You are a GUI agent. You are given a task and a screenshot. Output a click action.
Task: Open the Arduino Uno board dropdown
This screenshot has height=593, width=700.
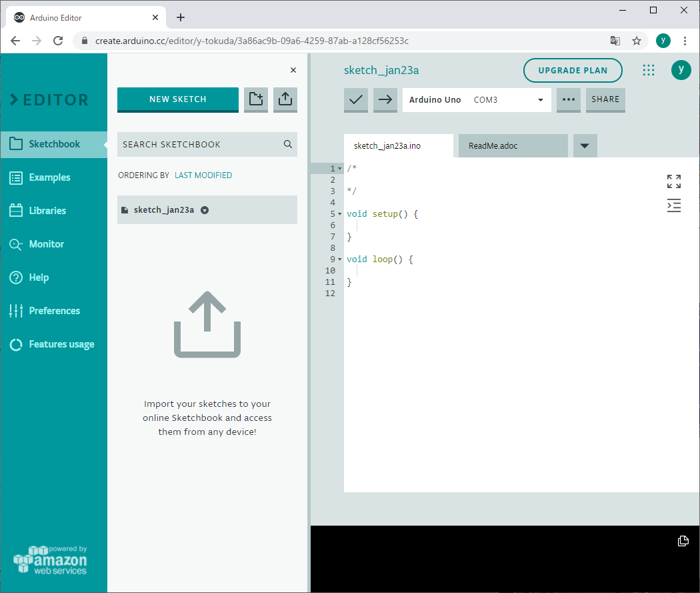click(x=477, y=99)
